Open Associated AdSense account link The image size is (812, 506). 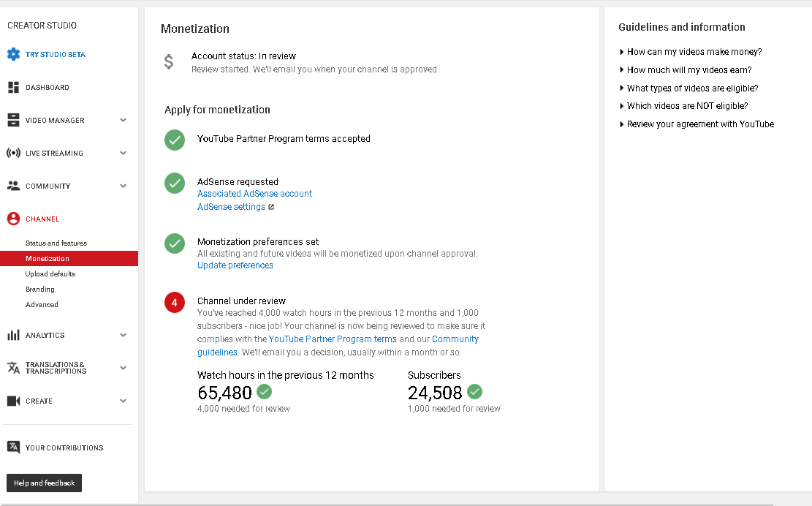[x=254, y=194]
